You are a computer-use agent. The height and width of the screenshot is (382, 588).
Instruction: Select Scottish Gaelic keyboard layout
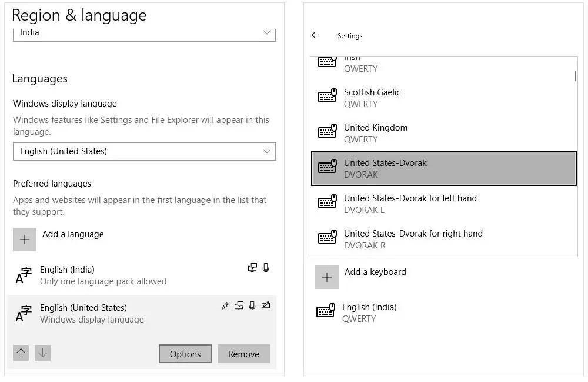tap(443, 98)
